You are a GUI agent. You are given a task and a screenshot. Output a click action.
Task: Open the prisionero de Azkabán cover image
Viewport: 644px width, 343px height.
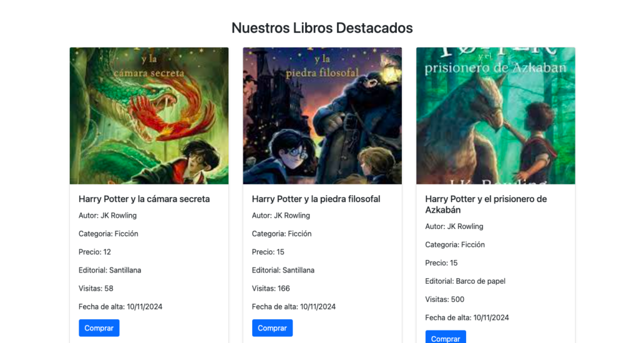(496, 115)
